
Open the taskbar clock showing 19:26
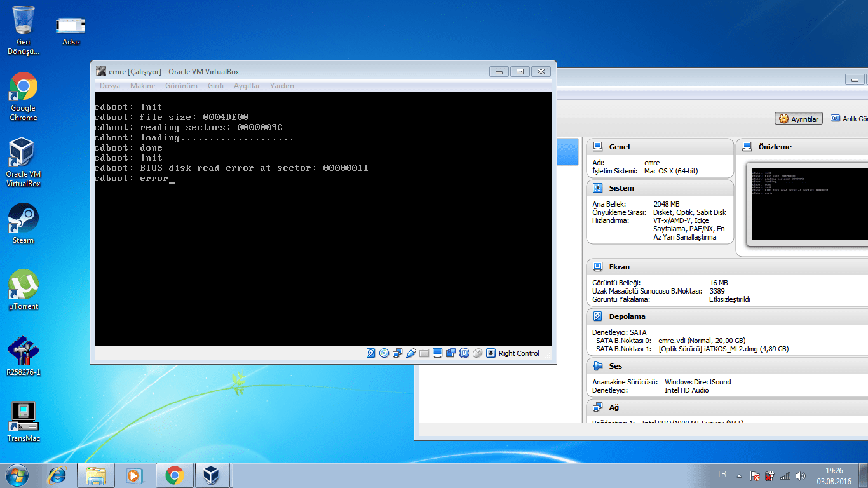(834, 475)
